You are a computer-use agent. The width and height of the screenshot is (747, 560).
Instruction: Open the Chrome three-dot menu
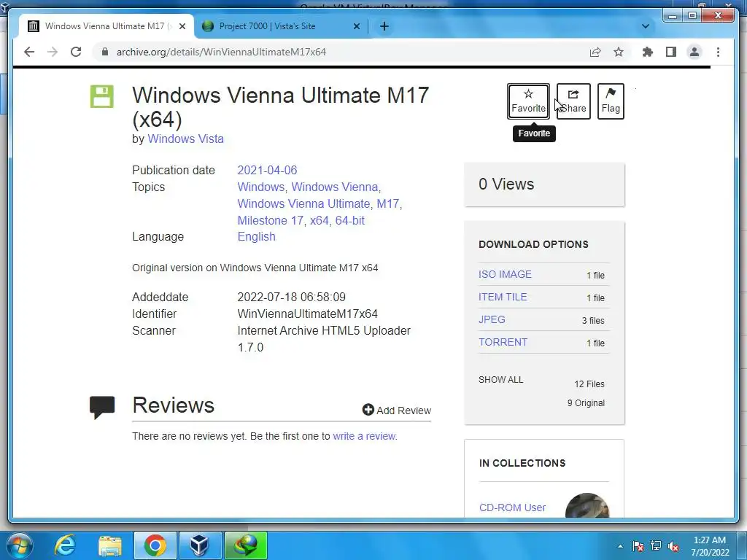pyautogui.click(x=718, y=52)
